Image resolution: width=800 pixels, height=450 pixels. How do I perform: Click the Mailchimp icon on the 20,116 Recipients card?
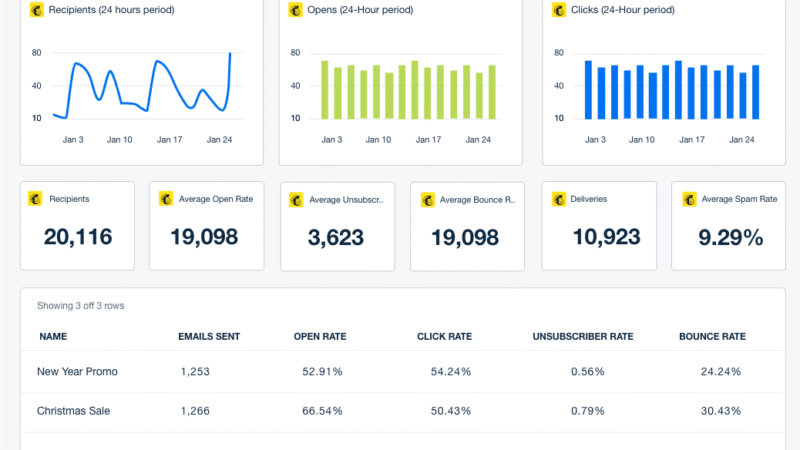[x=36, y=199]
